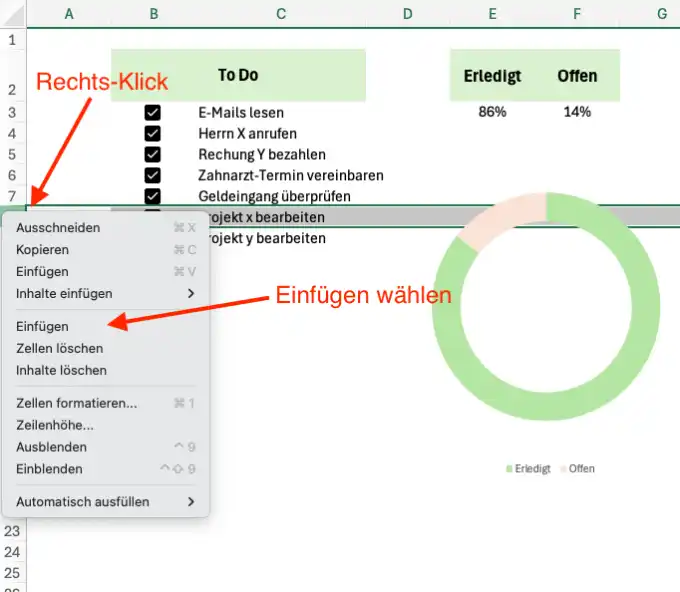
Task: Select row 2 header
Action: pos(13,76)
